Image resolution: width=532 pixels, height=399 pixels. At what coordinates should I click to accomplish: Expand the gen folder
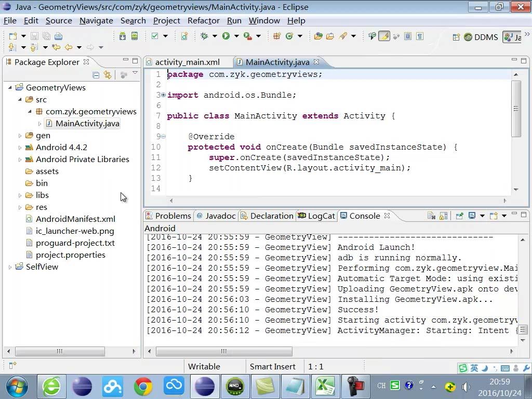20,136
